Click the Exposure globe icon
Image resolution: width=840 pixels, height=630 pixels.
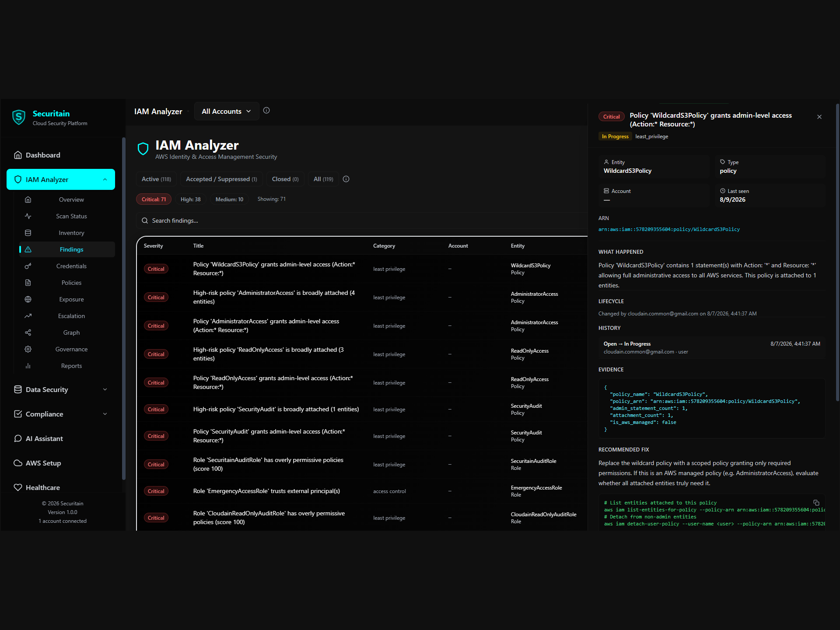[x=28, y=299]
